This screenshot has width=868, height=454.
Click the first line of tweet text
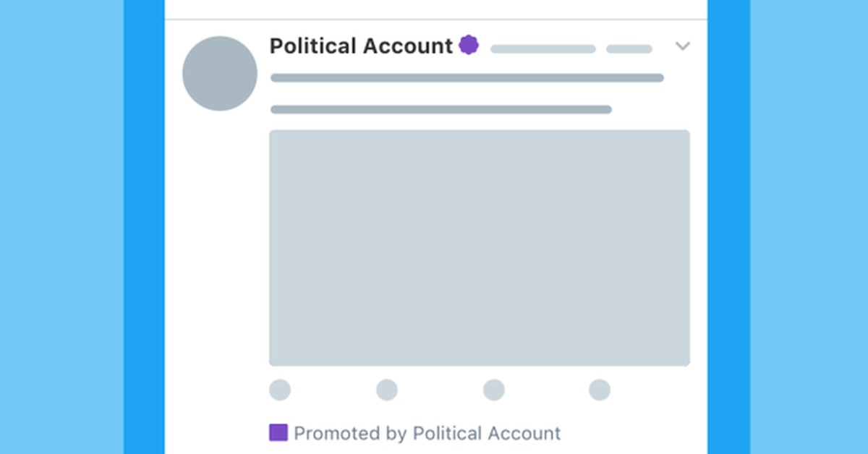(x=467, y=78)
